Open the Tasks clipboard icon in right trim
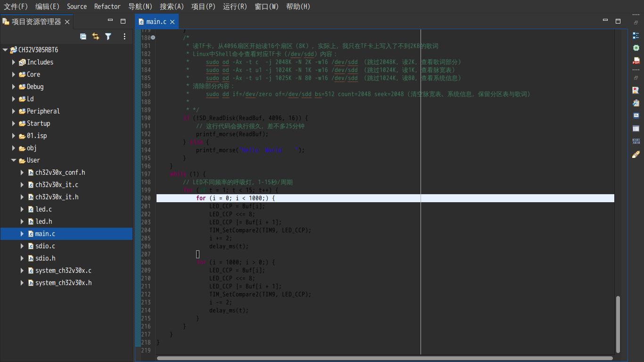The image size is (644, 362). 636,103
